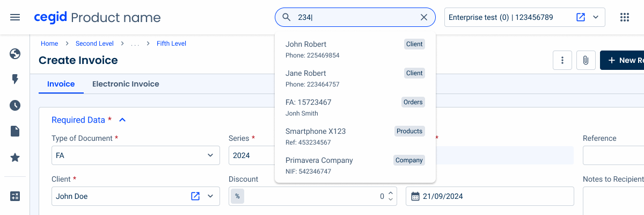Viewport: 644px width, 215px height.
Task: Click the date field 21/09/2024
Action: (x=490, y=196)
